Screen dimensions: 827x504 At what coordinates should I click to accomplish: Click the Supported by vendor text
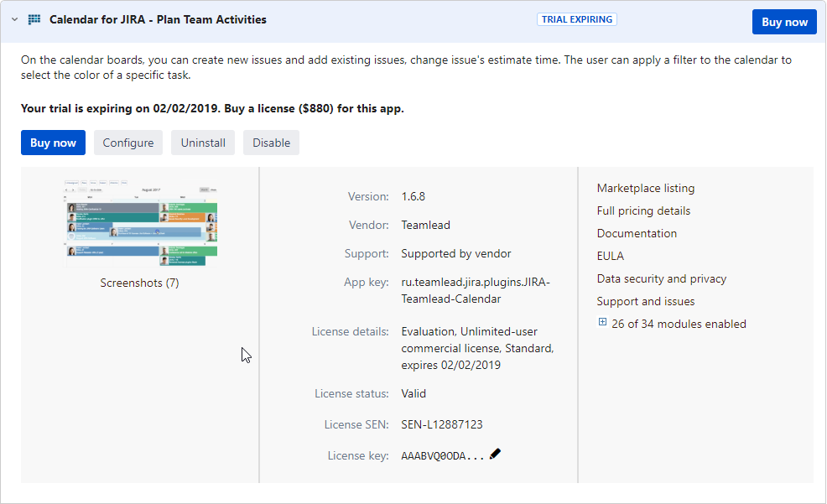(456, 253)
